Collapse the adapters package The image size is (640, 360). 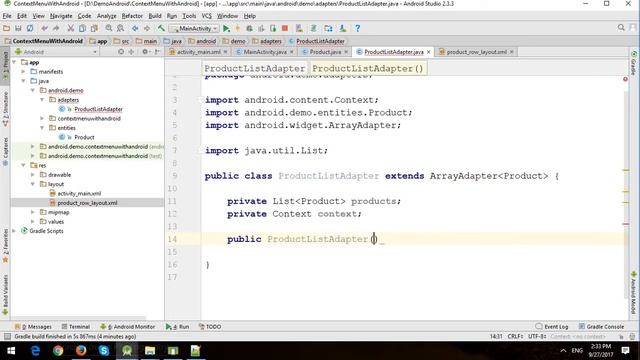coord(42,100)
